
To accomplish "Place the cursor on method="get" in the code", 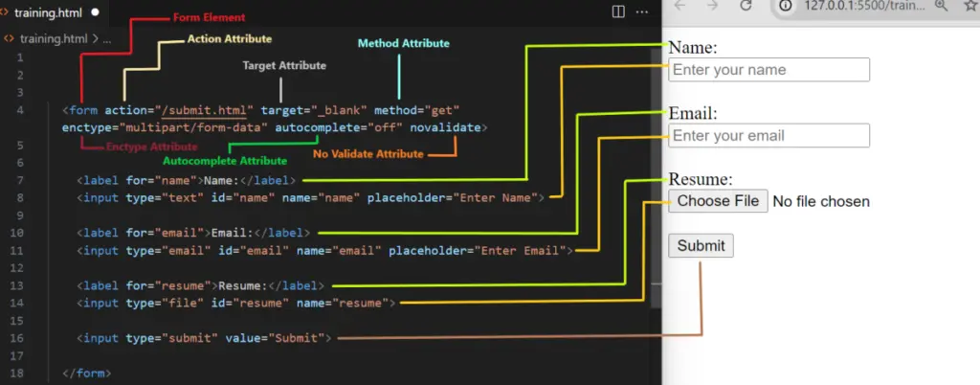I will [417, 111].
